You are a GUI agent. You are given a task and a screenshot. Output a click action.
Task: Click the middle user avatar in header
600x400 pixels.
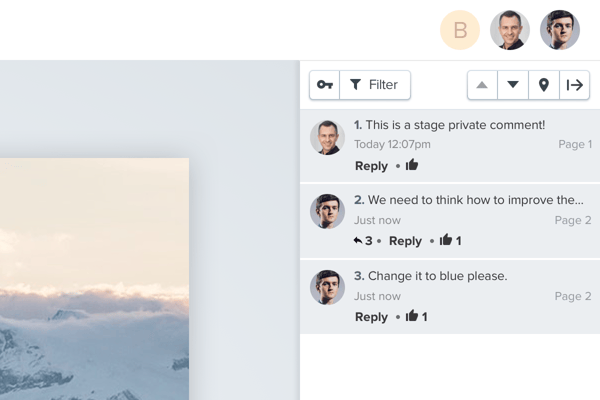510,30
